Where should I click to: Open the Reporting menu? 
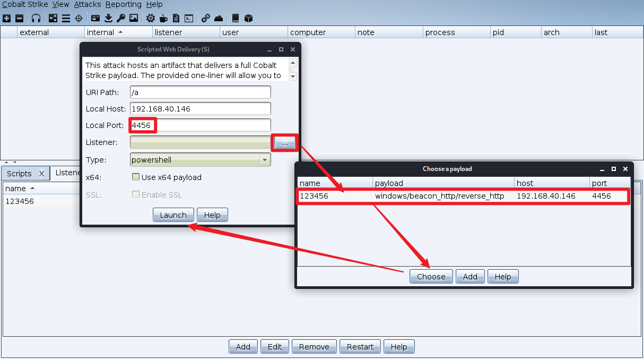tap(124, 4)
